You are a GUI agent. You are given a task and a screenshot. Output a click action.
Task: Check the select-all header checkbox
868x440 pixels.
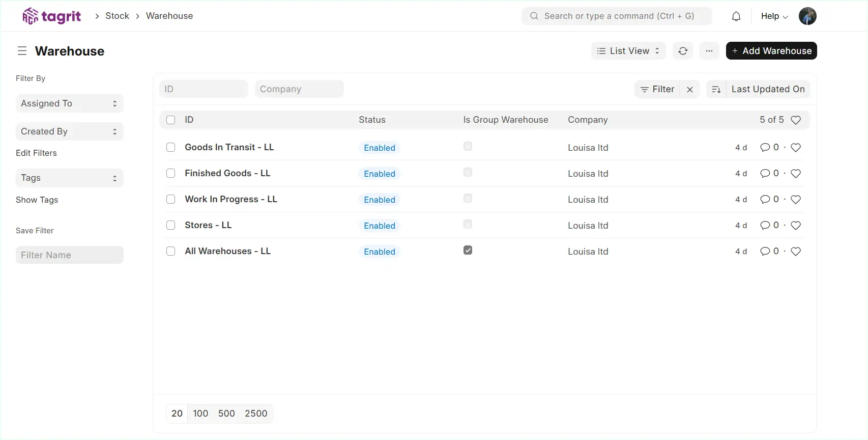click(171, 120)
